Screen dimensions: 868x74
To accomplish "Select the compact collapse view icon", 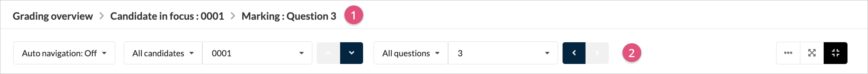I will 836,53.
